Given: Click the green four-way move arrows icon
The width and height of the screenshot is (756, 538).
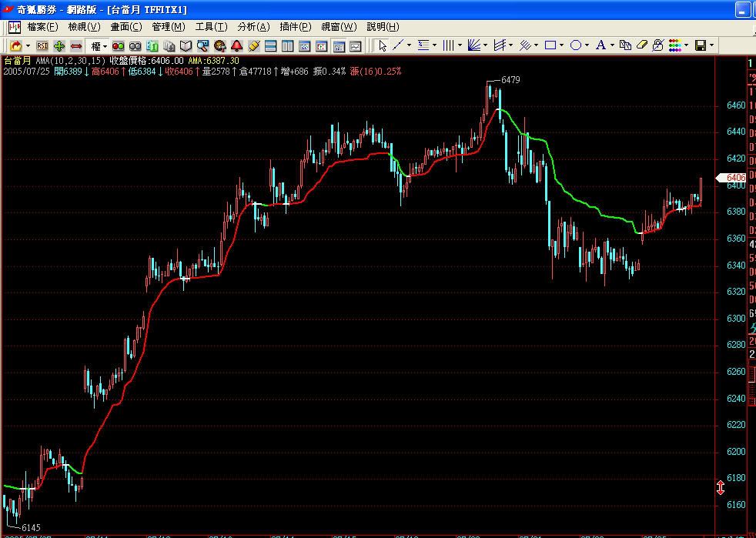Looking at the screenshot, I should point(59,46).
